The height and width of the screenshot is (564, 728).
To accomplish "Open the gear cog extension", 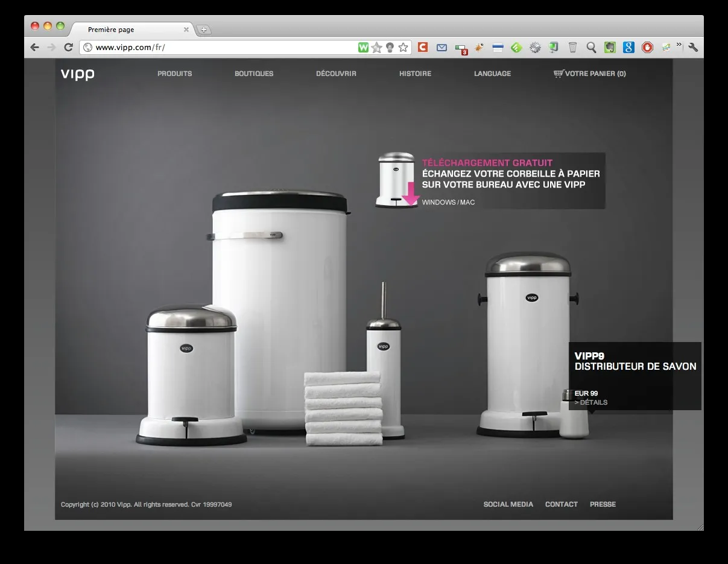I will pos(535,47).
